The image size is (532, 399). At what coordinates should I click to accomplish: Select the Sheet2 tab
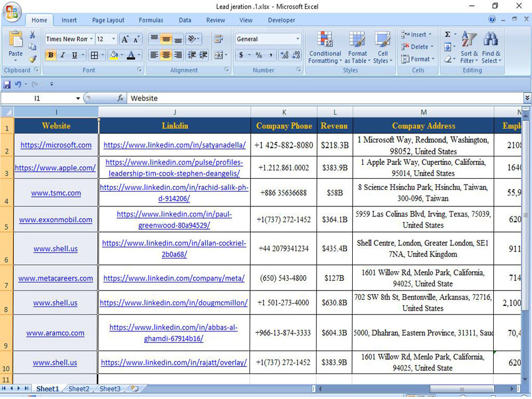[78, 389]
